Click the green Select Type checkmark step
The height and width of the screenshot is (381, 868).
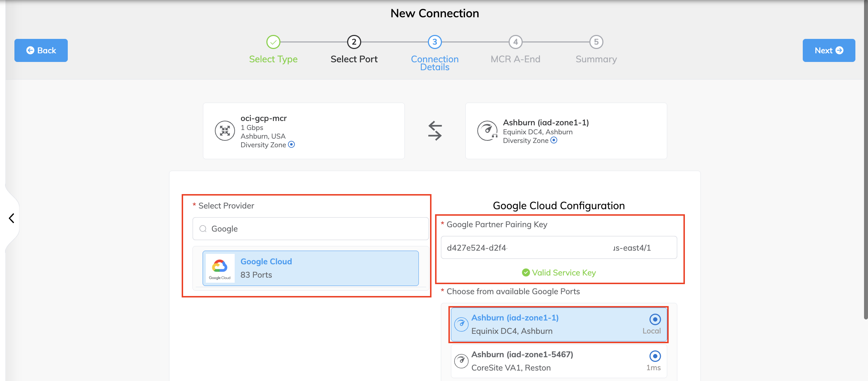coord(273,42)
